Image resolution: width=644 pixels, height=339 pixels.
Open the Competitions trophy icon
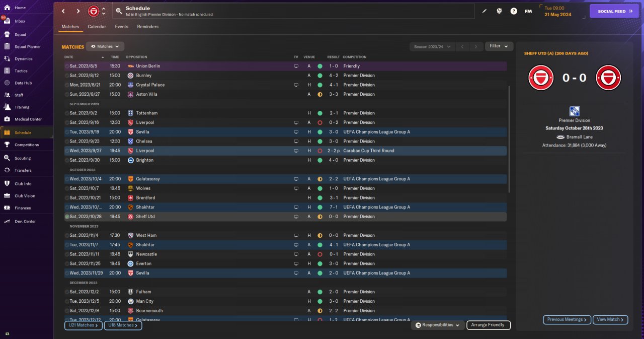pyautogui.click(x=7, y=145)
